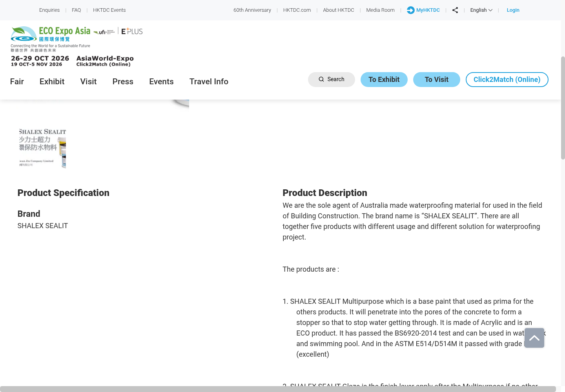Click the MyHKTDC link text
Screen dimensions: 565x392
tap(428, 10)
